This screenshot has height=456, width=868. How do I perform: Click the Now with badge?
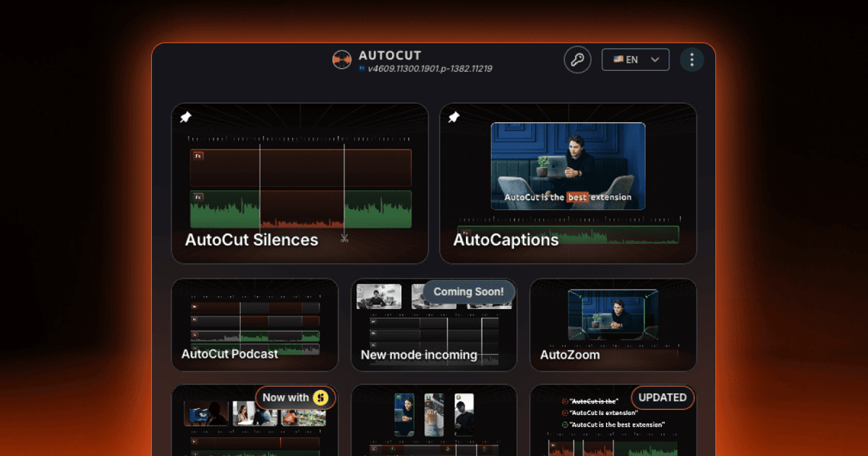(295, 397)
